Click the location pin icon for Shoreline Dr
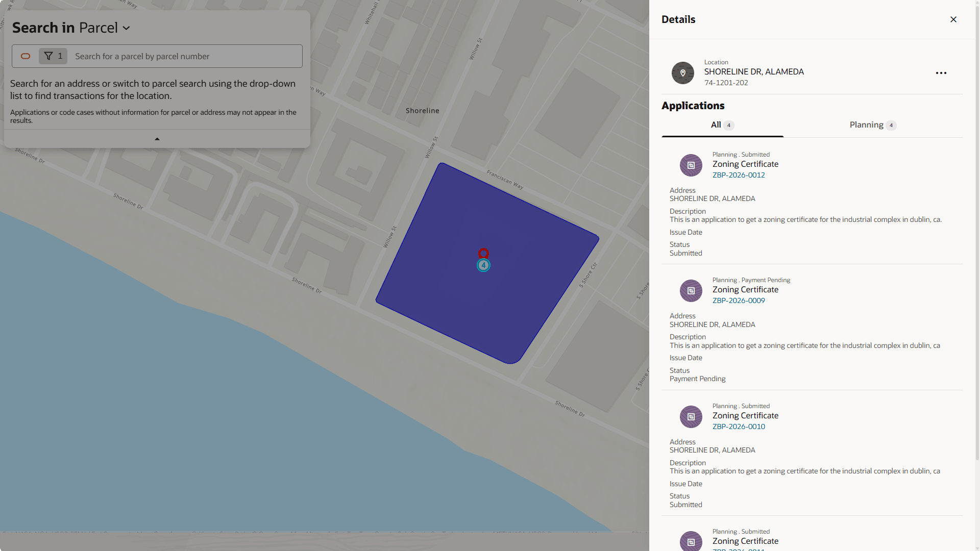The width and height of the screenshot is (980, 551). [x=683, y=73]
